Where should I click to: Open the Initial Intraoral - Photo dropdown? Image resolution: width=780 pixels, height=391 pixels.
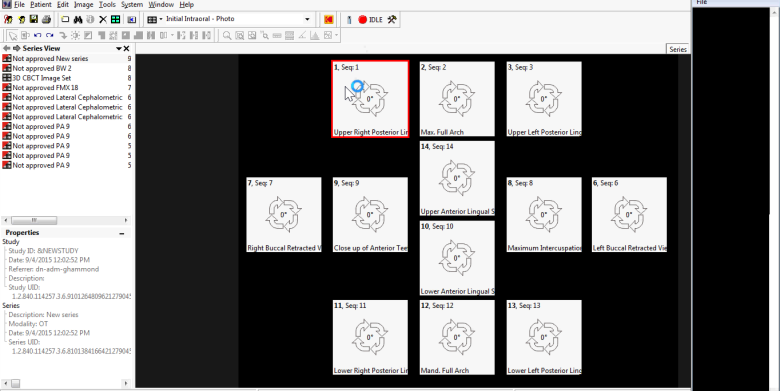[x=239, y=19]
